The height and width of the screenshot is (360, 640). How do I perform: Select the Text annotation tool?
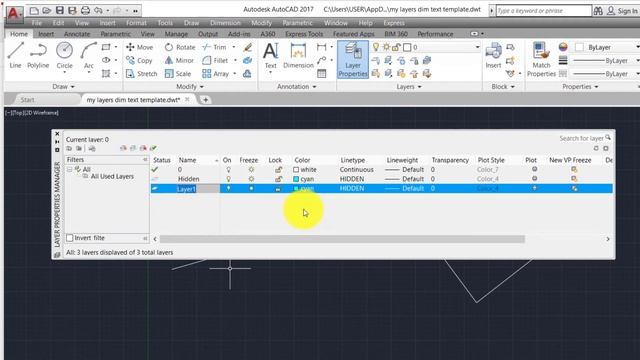pos(270,56)
